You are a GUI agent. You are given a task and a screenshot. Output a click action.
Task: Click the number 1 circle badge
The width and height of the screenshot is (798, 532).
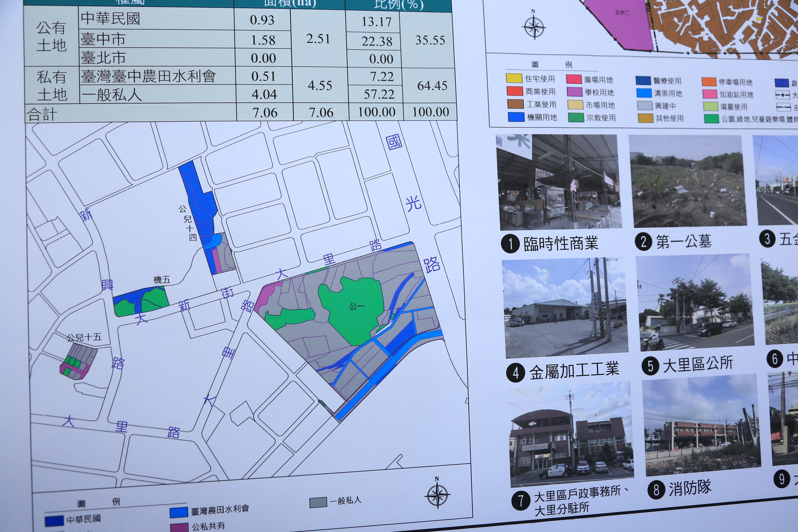pos(510,244)
